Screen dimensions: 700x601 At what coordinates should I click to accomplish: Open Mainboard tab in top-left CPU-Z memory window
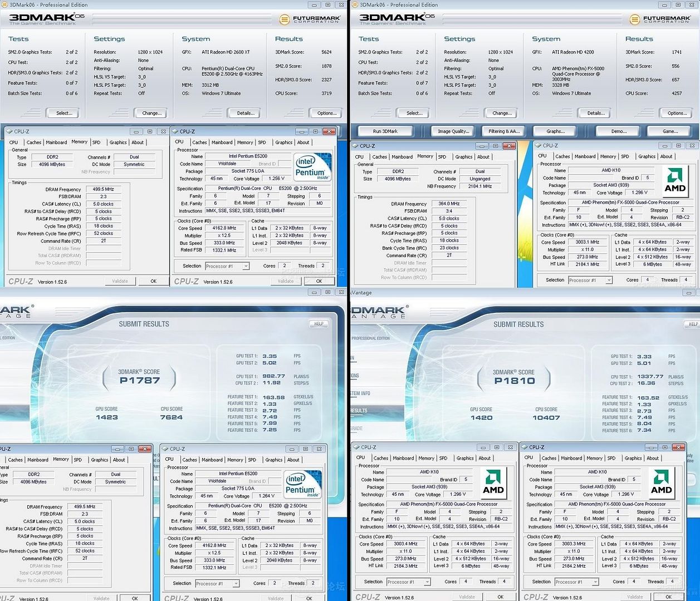[56, 142]
